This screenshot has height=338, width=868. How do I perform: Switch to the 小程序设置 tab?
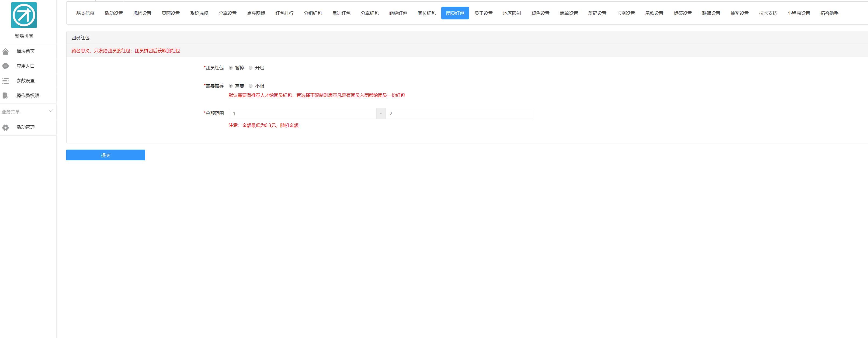coord(798,13)
